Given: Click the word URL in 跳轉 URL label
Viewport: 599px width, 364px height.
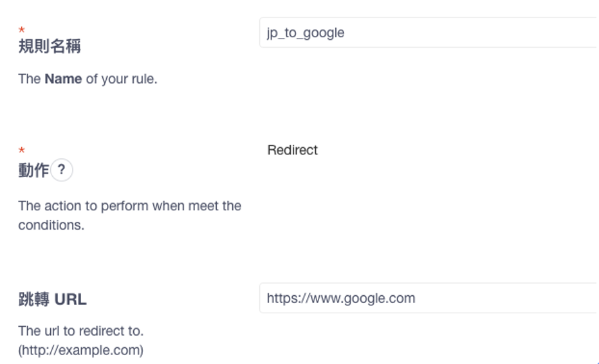Looking at the screenshot, I should [x=71, y=300].
